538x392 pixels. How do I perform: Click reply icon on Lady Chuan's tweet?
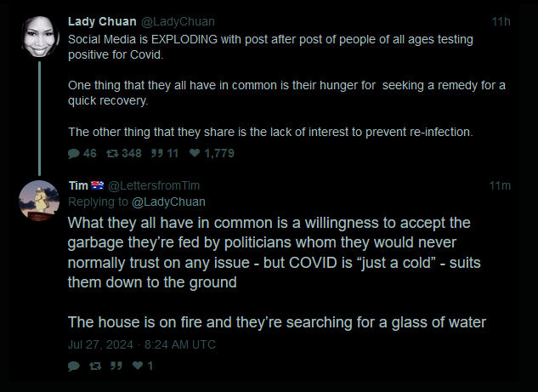pyautogui.click(x=74, y=154)
